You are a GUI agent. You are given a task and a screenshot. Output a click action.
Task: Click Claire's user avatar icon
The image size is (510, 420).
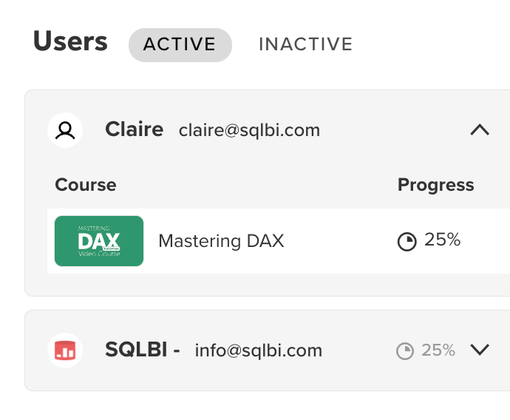coord(65,130)
